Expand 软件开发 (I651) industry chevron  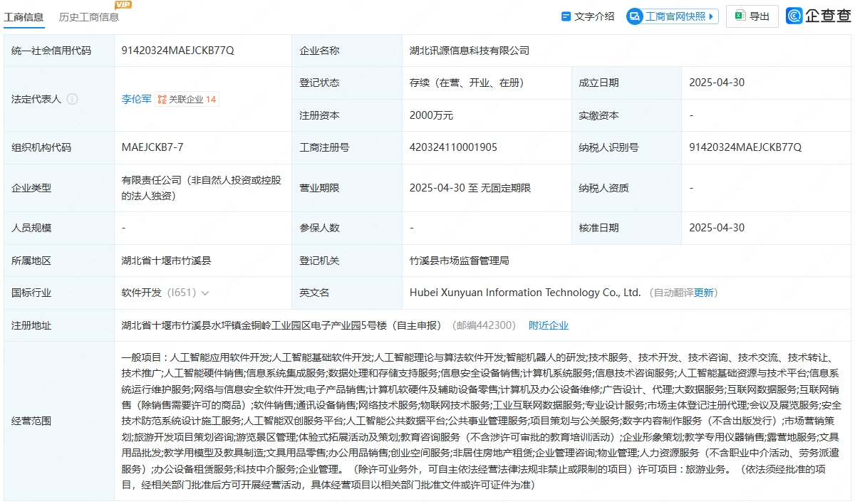(x=205, y=293)
